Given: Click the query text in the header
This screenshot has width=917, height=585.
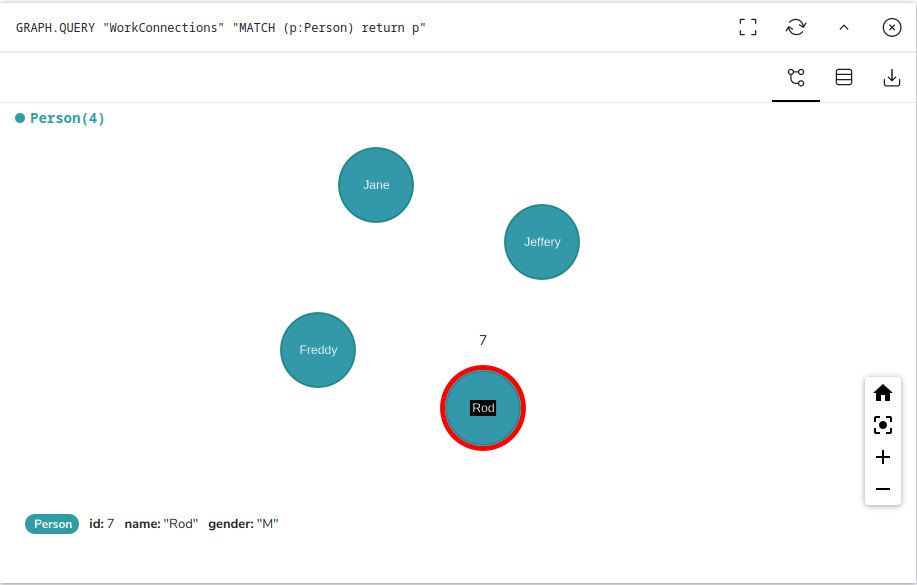Looking at the screenshot, I should (221, 27).
